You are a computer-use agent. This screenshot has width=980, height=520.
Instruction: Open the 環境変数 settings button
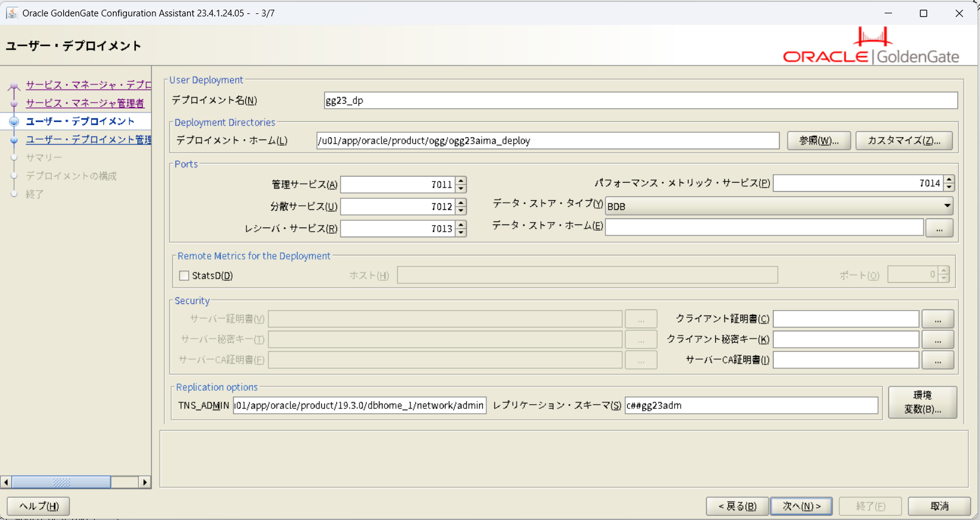tap(922, 402)
